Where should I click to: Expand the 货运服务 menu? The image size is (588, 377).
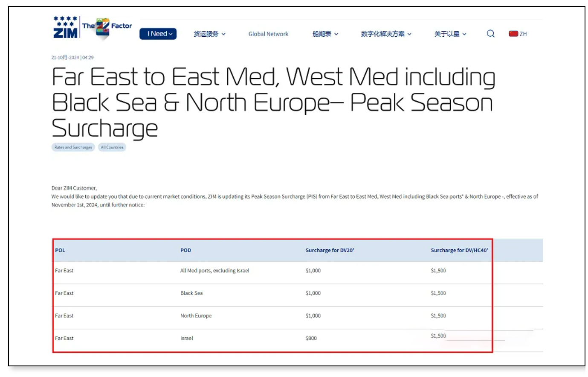pyautogui.click(x=209, y=34)
